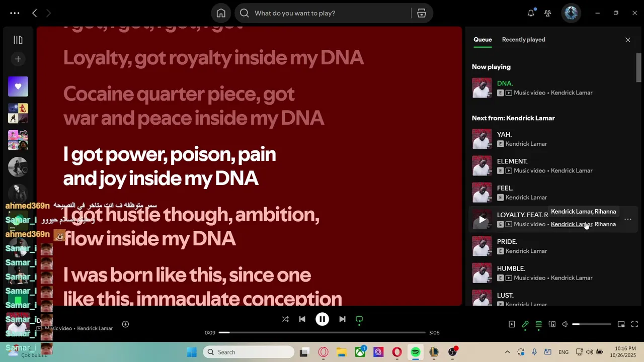Jump to lyric 'Loyalty, got royalty inside my DNA'
This screenshot has height=362, width=644.
pyautogui.click(x=213, y=58)
